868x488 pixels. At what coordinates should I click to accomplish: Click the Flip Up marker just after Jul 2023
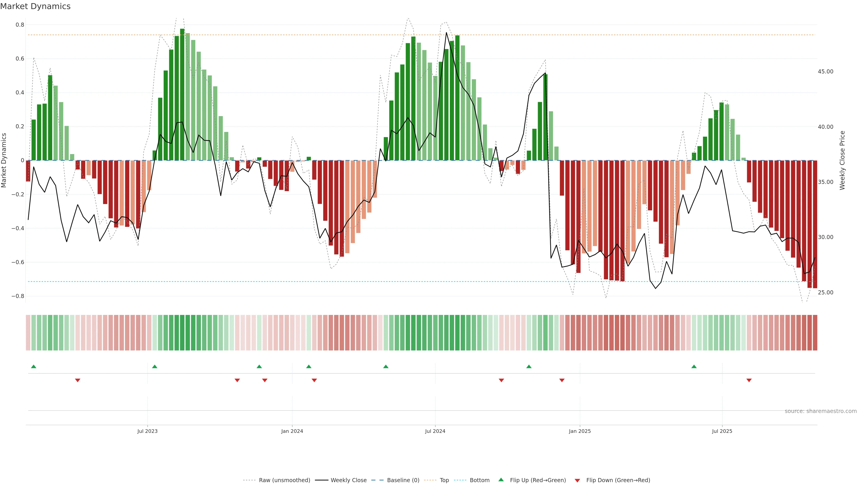[155, 366]
